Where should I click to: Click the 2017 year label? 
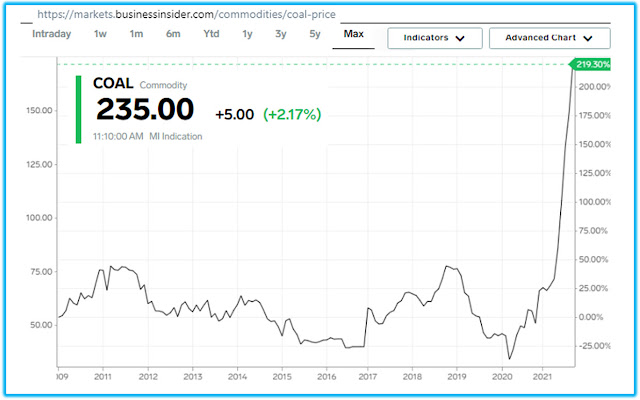tap(367, 377)
